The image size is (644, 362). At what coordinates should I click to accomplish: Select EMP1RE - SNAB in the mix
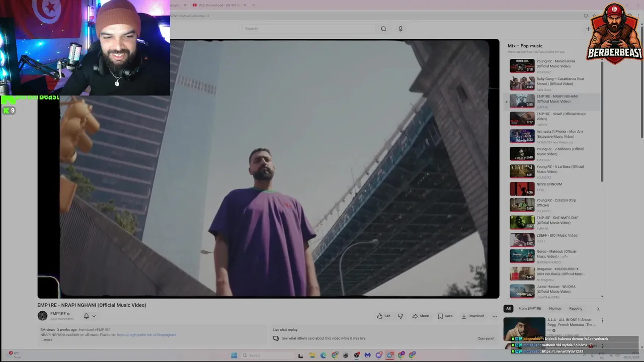coord(554,118)
